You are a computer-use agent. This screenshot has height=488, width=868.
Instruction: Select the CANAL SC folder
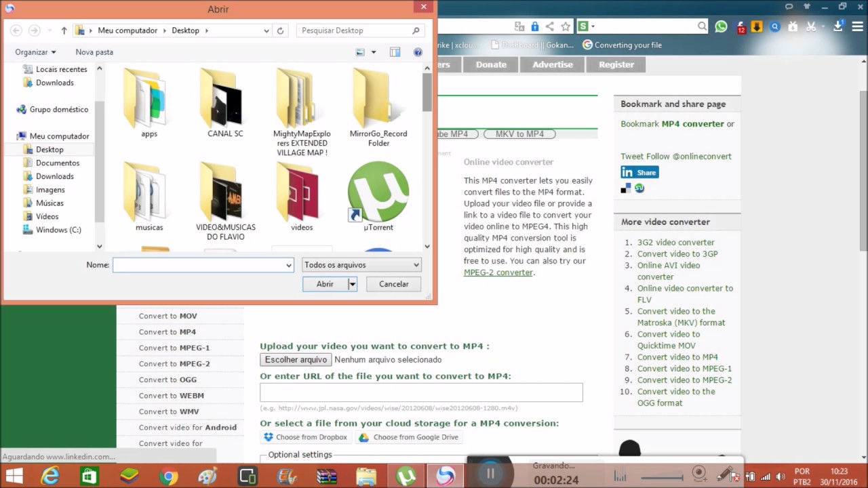point(225,103)
